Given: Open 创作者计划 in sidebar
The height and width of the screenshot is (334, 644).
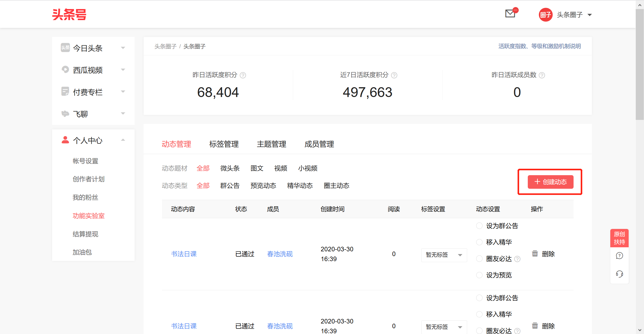Looking at the screenshot, I should coord(89,179).
